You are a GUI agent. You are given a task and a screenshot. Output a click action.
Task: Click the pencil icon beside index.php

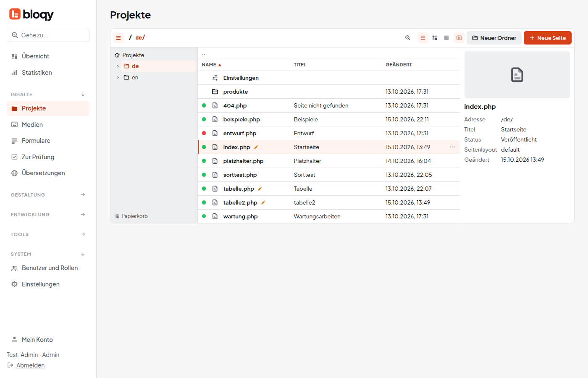coord(256,147)
